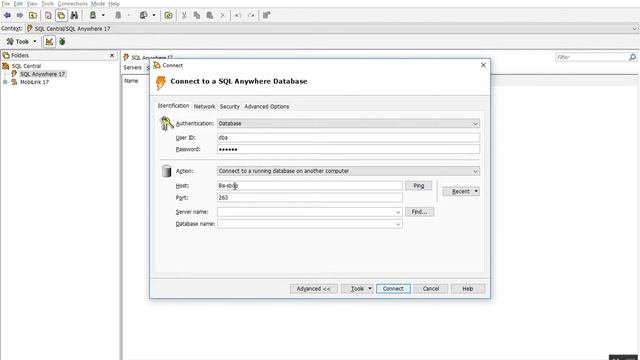Viewport: 640px width, 360px height.
Task: Click the Find... button
Action: click(x=419, y=212)
